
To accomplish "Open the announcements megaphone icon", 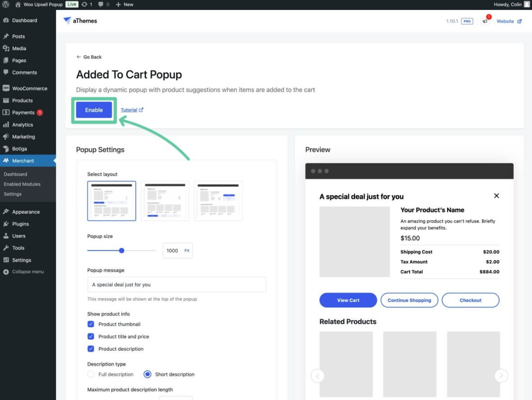I will point(485,21).
